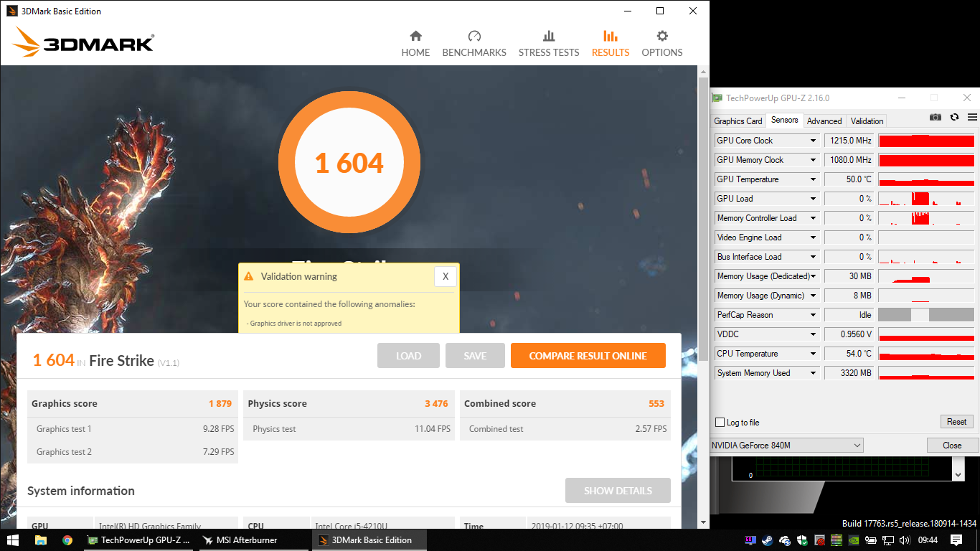Image resolution: width=980 pixels, height=551 pixels.
Task: Enable the Log to file checkbox
Action: pos(720,423)
